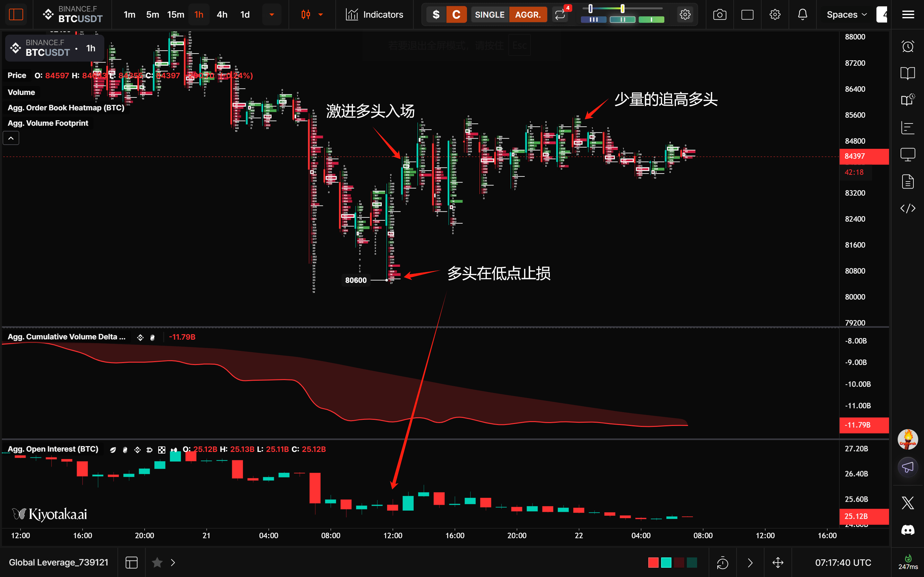Open the heatmap settings gear
The width and height of the screenshot is (924, 577).
coord(685,15)
